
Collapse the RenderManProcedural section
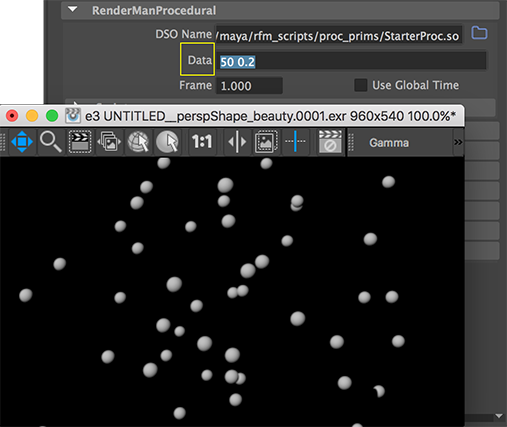[72, 10]
